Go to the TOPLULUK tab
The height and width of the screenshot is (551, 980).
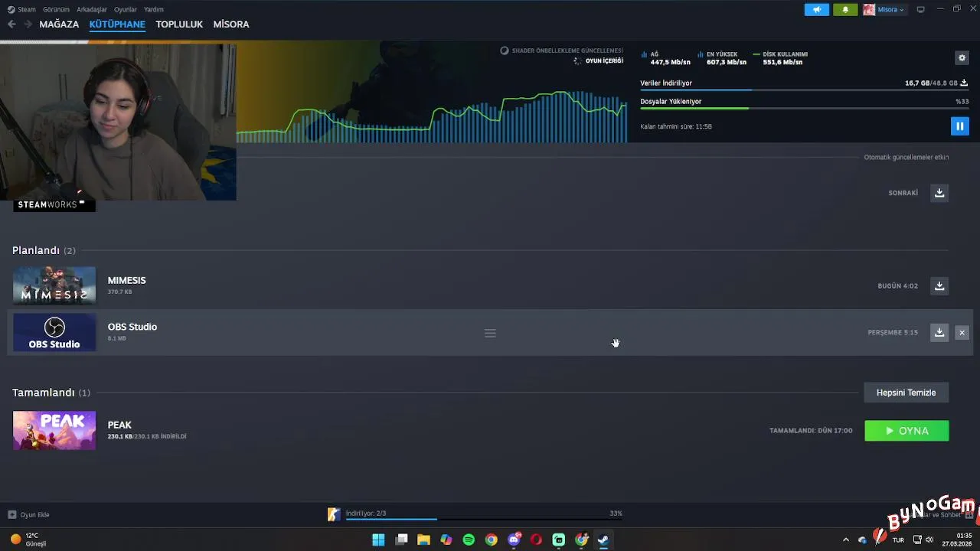pos(179,24)
